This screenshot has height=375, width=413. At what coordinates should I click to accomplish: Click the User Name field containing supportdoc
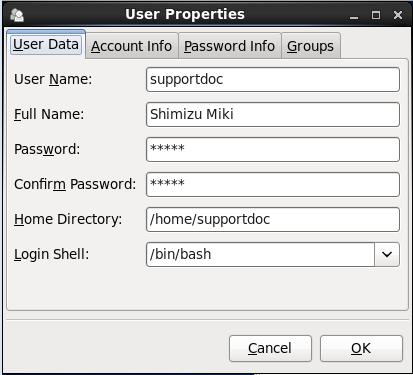pyautogui.click(x=273, y=79)
